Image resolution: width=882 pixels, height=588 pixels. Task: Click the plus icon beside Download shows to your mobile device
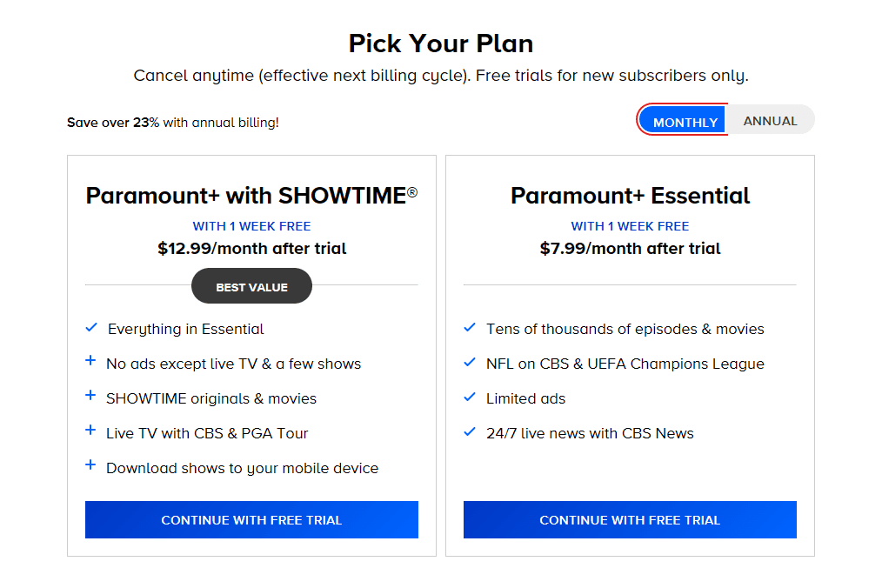90,467
